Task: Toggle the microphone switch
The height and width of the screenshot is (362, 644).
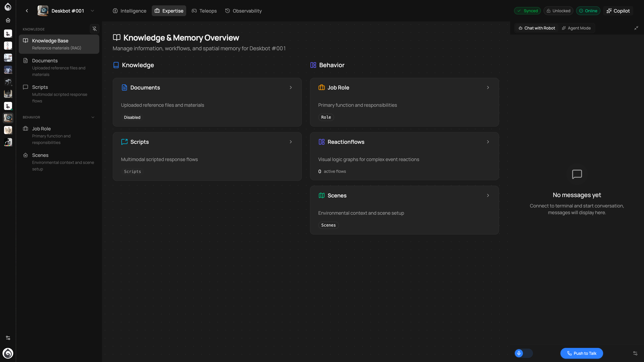Action: [x=523, y=353]
